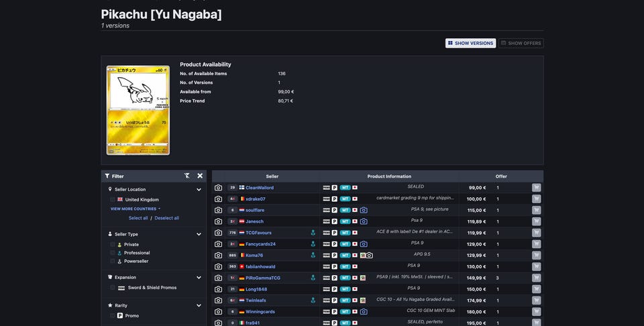Open soulflare's blue product photo icon
The image size is (644, 326).
coord(364,210)
